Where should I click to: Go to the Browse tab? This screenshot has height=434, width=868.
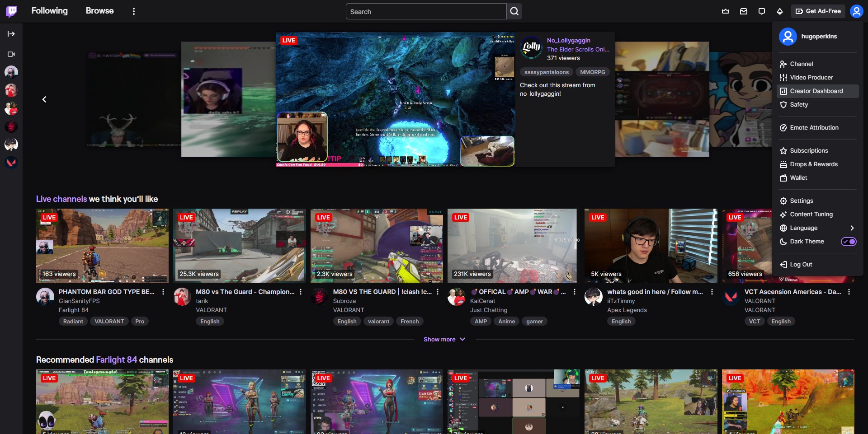point(100,11)
